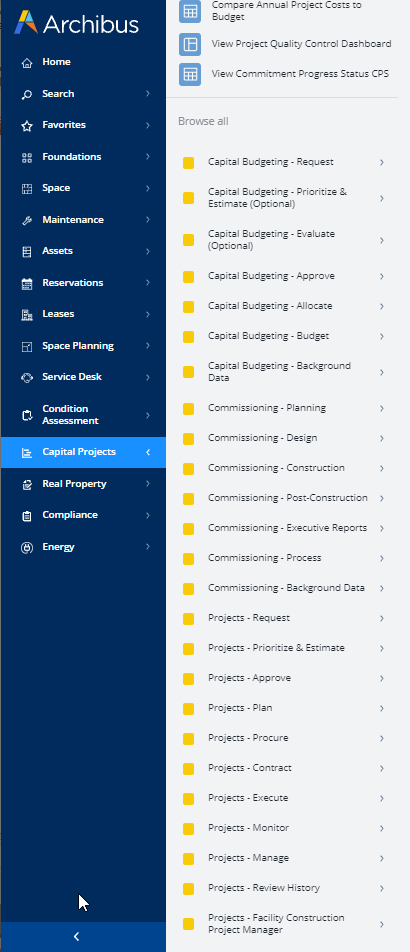The height and width of the screenshot is (952, 410).
Task: Click the Reservations calendar icon
Action: pos(27,283)
